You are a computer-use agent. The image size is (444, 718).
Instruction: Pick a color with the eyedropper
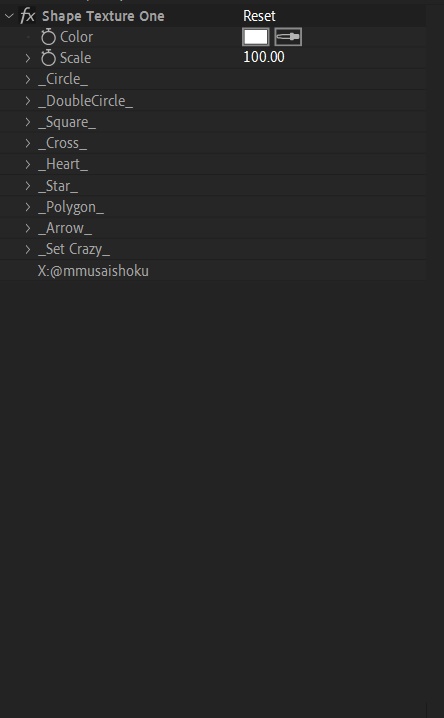[x=288, y=37]
